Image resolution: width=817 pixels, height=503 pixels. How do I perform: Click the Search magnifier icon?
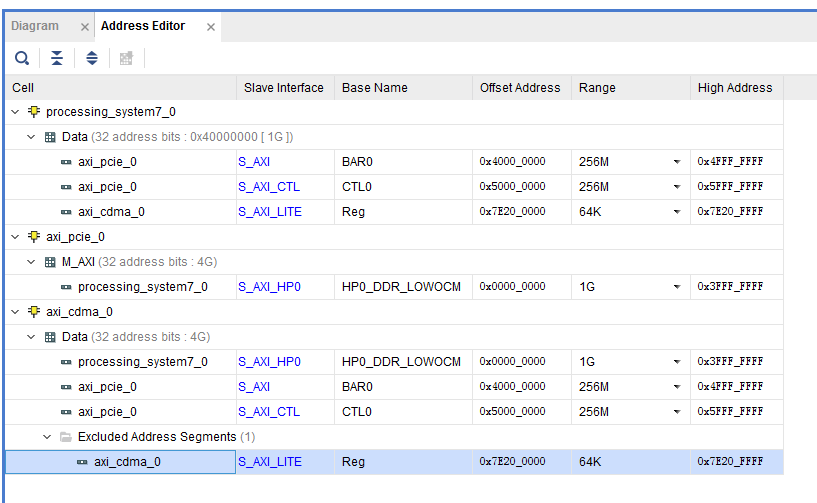point(22,58)
